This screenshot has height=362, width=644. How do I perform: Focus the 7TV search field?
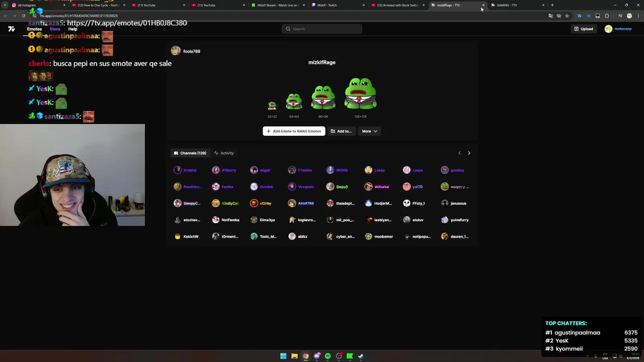tap(322, 29)
